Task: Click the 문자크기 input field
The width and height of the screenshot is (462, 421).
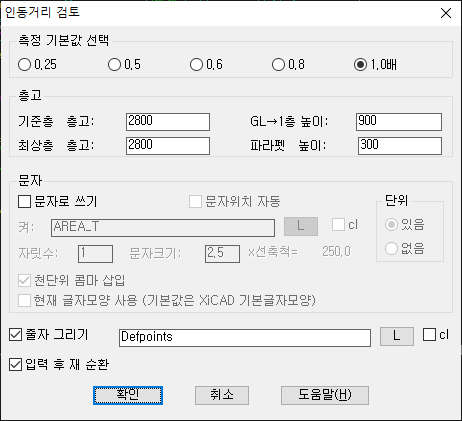Action: pos(222,254)
